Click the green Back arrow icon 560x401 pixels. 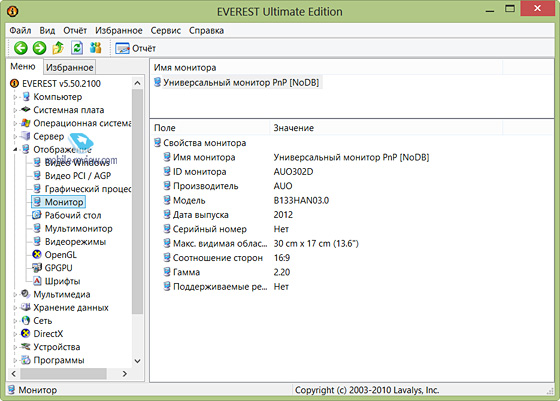coord(21,48)
